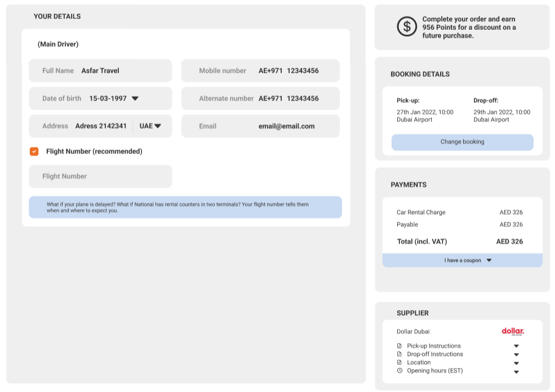Uncheck the Flight Number recommended checkbox
Viewport: 555px width, 392px height.
pos(34,152)
